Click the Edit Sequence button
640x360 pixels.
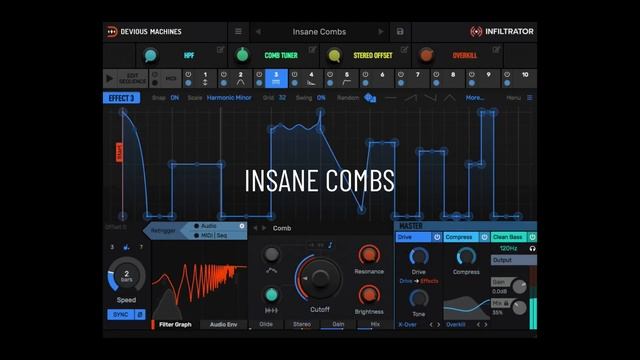pyautogui.click(x=133, y=78)
